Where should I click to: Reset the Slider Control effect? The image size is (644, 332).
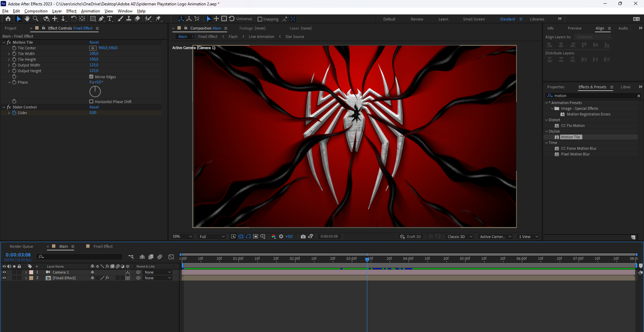tap(94, 107)
